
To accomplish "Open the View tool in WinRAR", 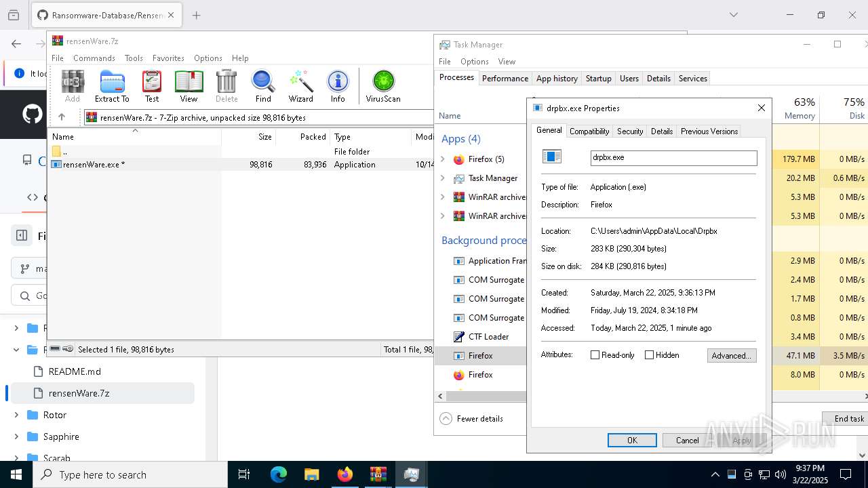I will 189,86.
